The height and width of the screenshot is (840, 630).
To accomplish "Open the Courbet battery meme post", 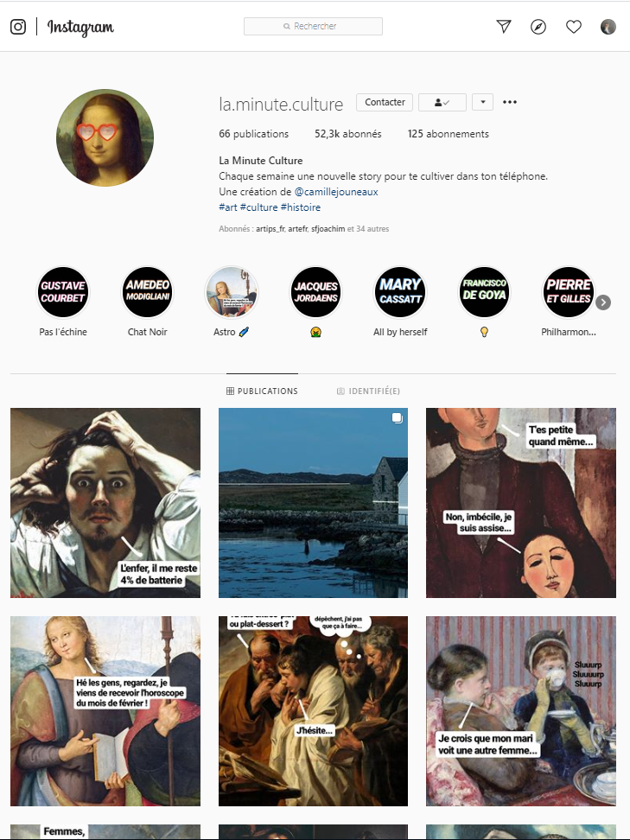I will [105, 502].
